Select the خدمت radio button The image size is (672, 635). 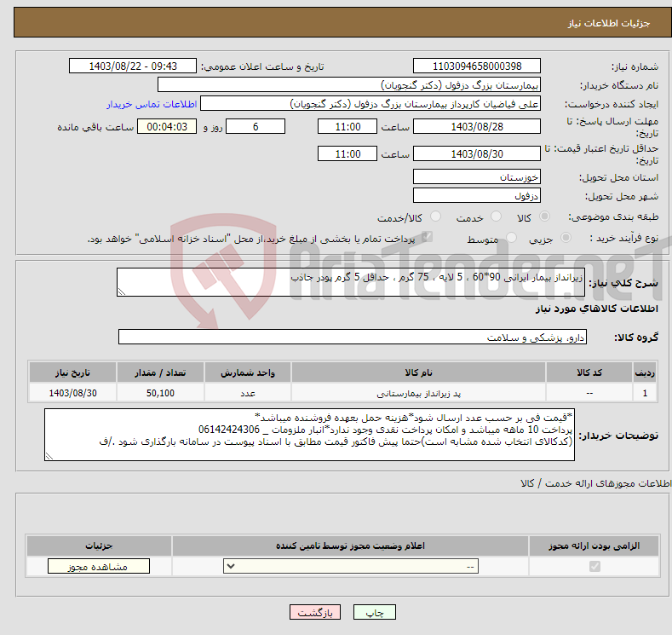[496, 216]
